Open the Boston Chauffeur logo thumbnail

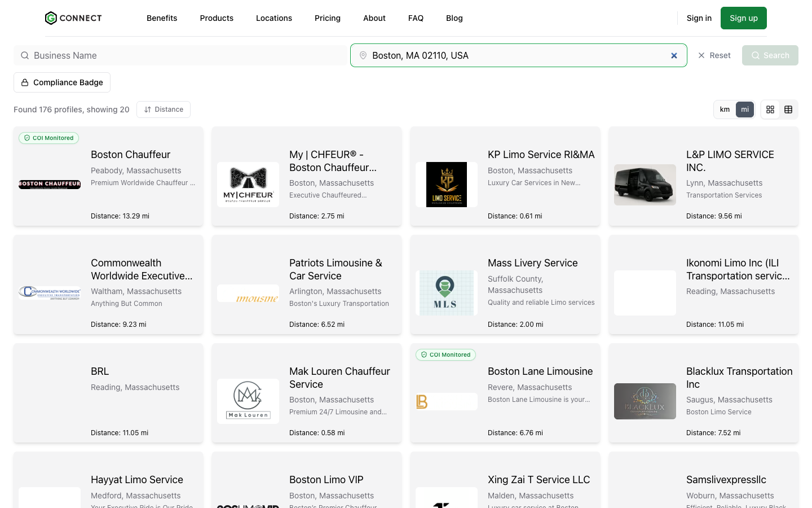click(x=50, y=184)
